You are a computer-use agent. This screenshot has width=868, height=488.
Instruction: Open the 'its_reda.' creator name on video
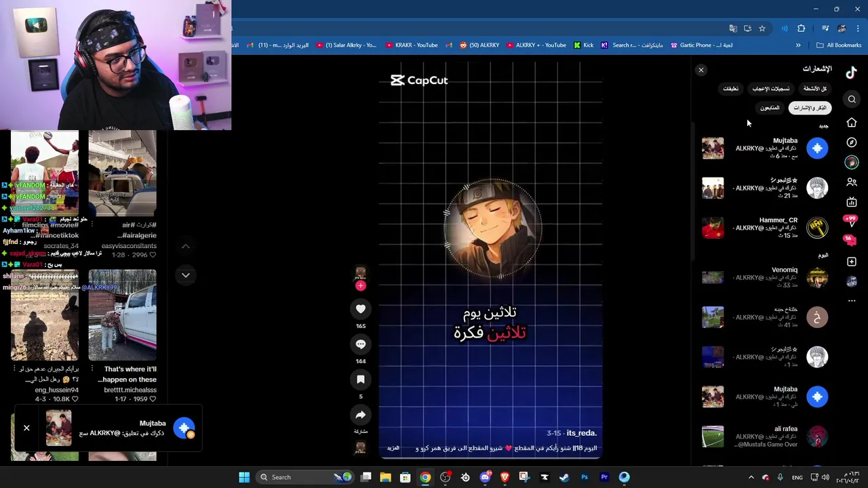click(581, 433)
